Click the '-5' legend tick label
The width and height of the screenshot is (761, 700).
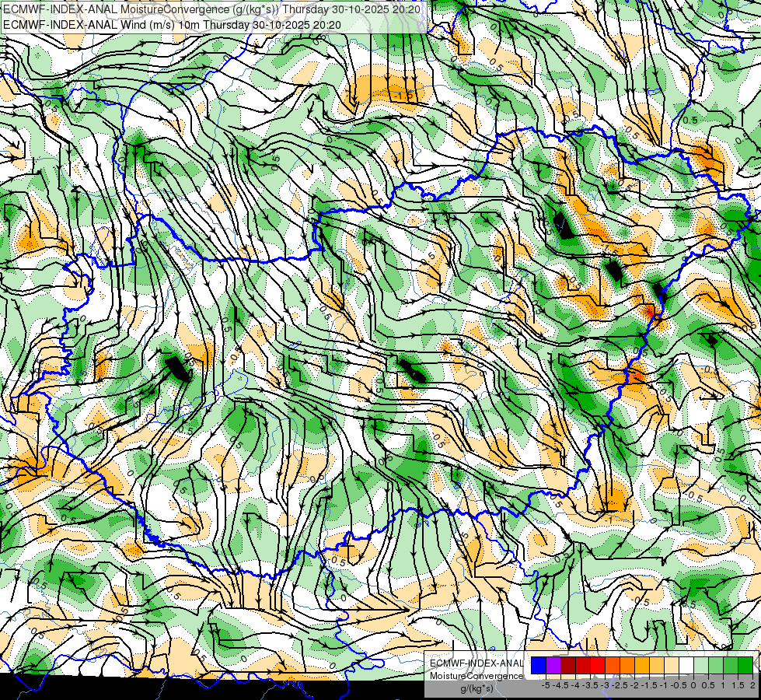[x=546, y=685]
